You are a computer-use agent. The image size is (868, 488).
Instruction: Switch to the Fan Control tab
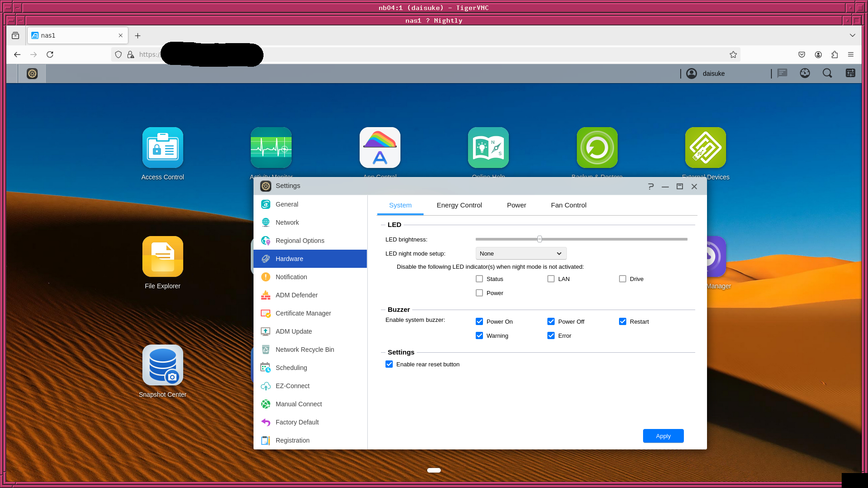pos(568,206)
